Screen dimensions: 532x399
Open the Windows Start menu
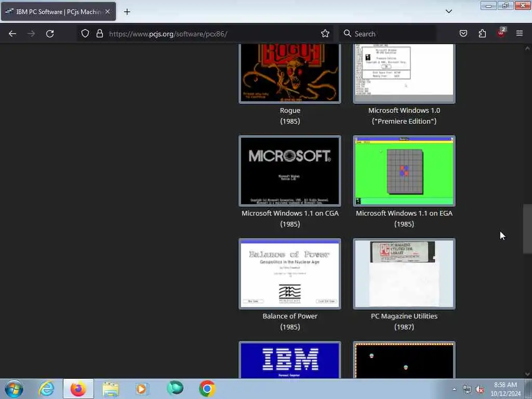coord(14,389)
